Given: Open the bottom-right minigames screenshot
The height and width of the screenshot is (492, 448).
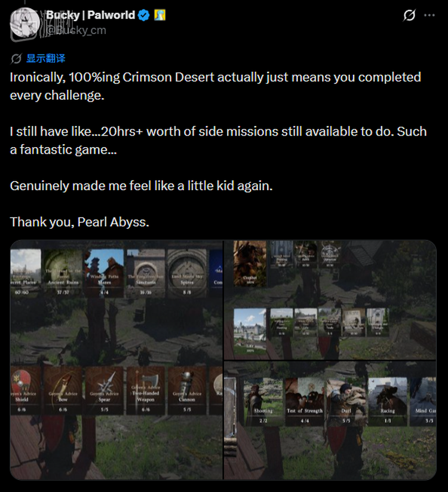Looking at the screenshot, I should click(330, 420).
